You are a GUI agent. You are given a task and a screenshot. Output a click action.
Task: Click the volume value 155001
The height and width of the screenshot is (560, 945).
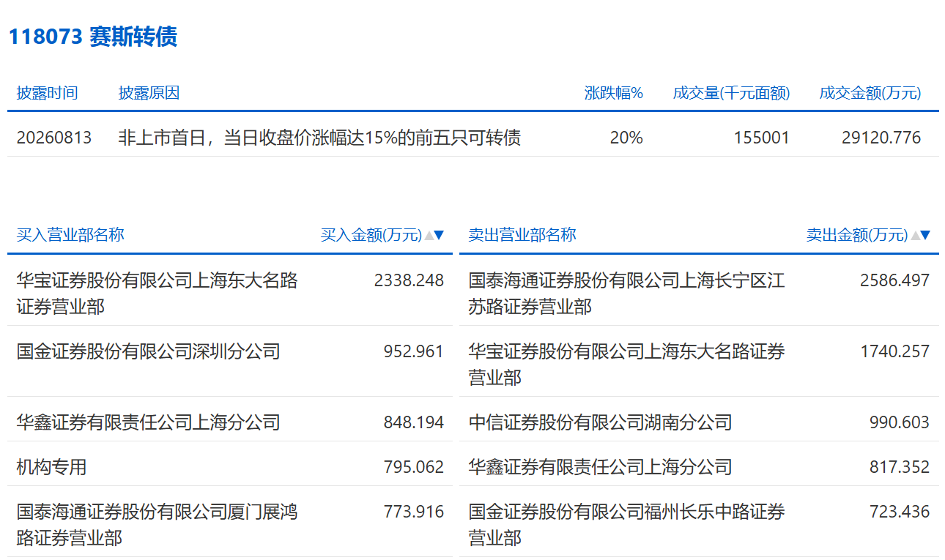(x=762, y=138)
